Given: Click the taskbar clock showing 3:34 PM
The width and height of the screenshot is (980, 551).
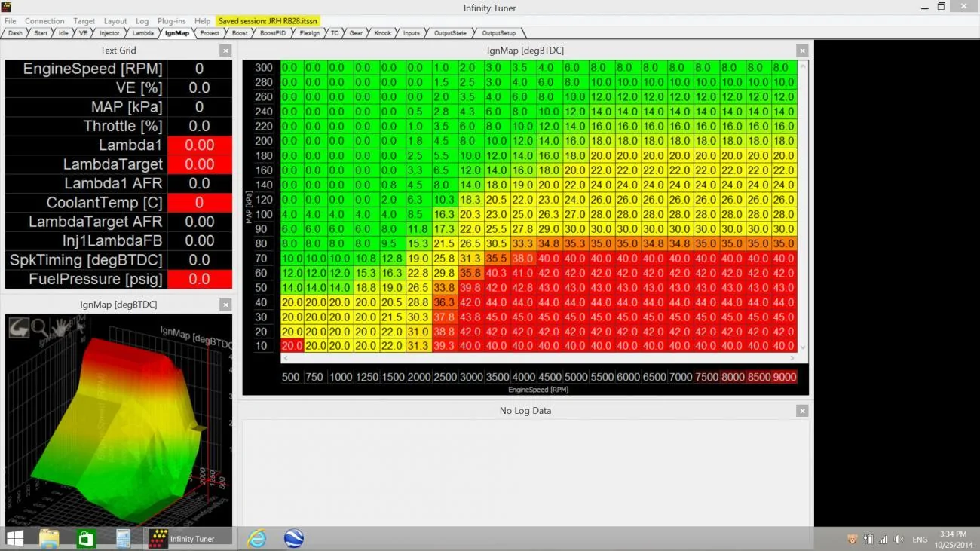Looking at the screenshot, I should point(953,539).
